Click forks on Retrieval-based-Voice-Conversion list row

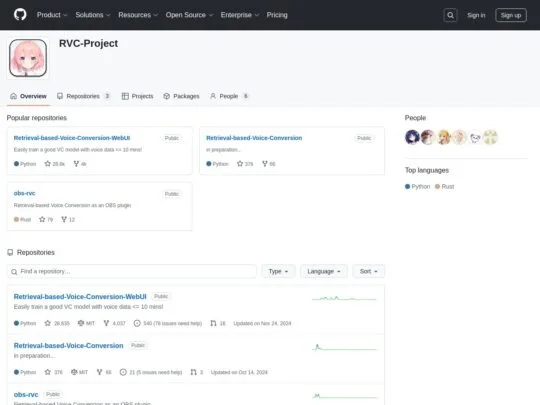tap(104, 372)
